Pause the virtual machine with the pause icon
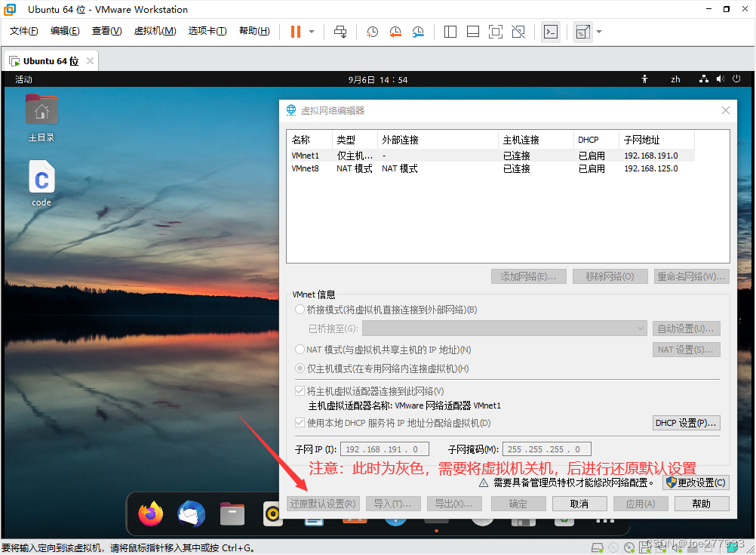This screenshot has height=555, width=756. pos(296,32)
